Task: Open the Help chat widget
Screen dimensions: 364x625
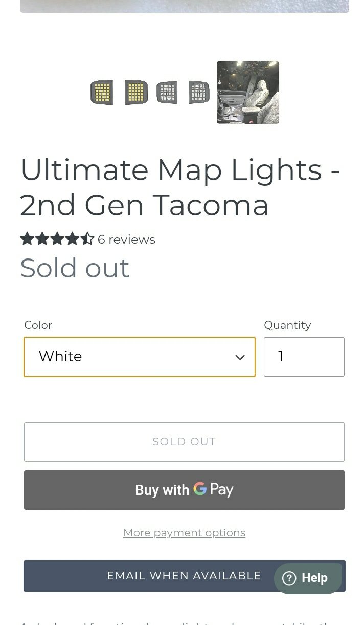Action: tap(308, 578)
